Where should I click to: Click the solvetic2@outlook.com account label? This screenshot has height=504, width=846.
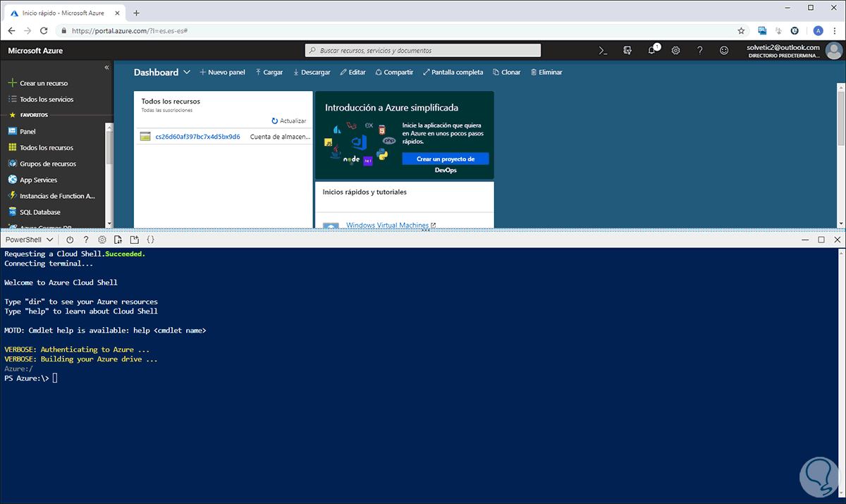783,47
